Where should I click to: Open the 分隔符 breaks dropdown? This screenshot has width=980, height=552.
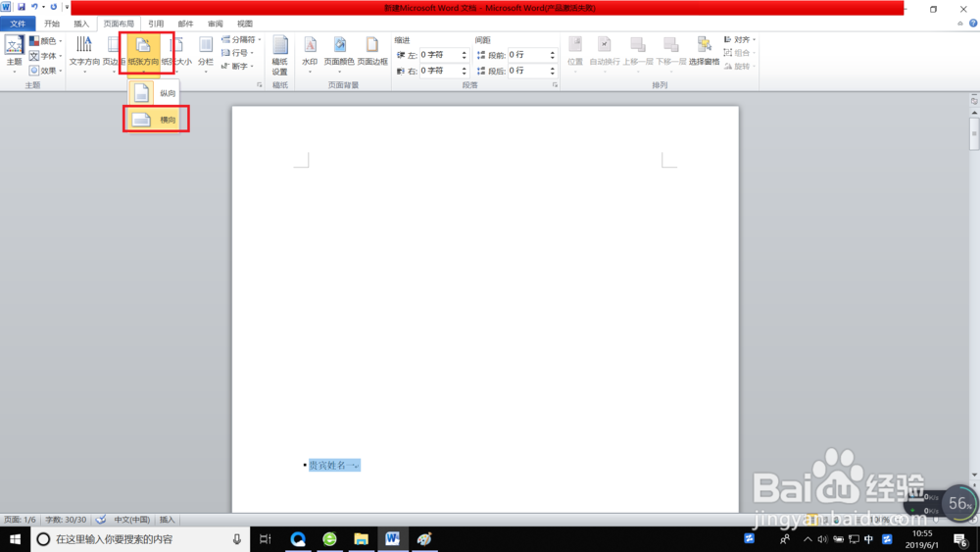[x=241, y=39]
